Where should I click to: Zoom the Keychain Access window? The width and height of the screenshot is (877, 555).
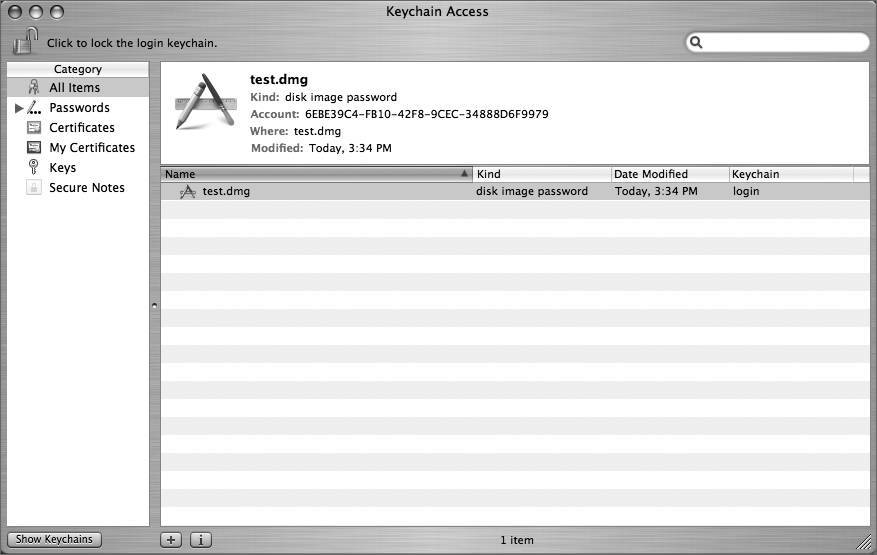pyautogui.click(x=56, y=11)
